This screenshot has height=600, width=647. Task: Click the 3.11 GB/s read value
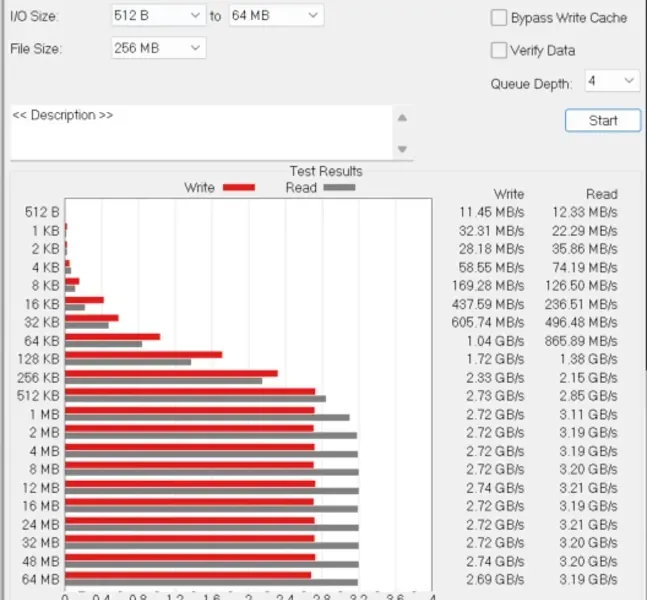point(588,414)
